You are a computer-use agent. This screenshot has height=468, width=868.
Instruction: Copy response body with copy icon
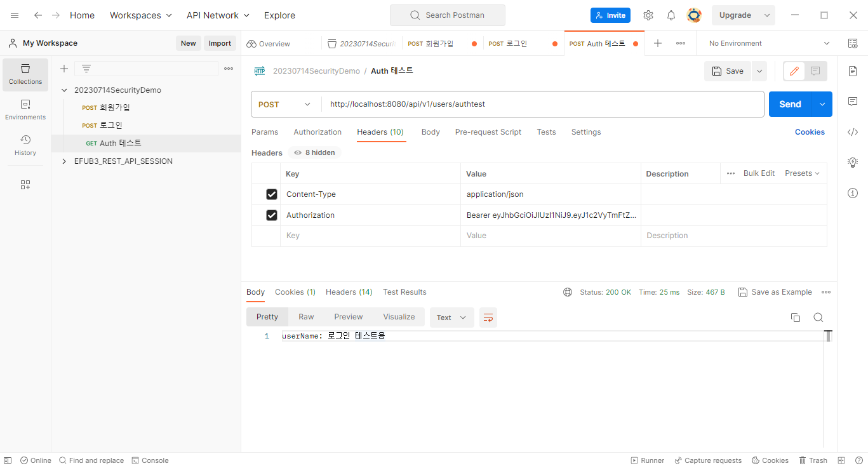click(x=796, y=318)
